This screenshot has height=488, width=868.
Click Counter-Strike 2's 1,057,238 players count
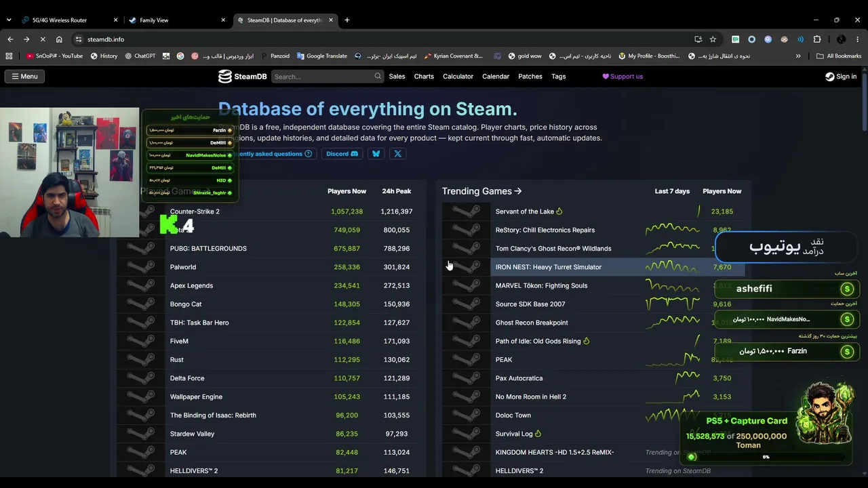click(x=347, y=211)
